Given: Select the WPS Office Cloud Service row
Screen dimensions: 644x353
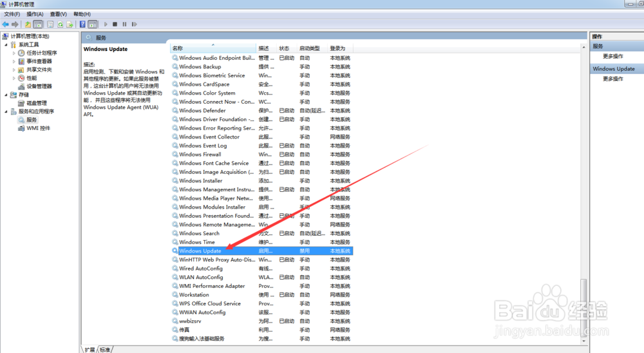Looking at the screenshot, I should tap(261, 303).
